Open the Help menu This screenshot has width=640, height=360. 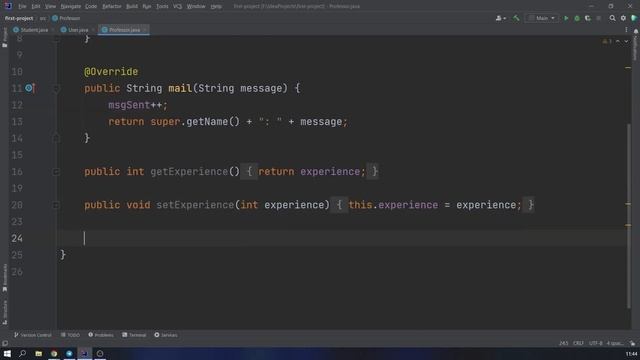click(x=216, y=6)
